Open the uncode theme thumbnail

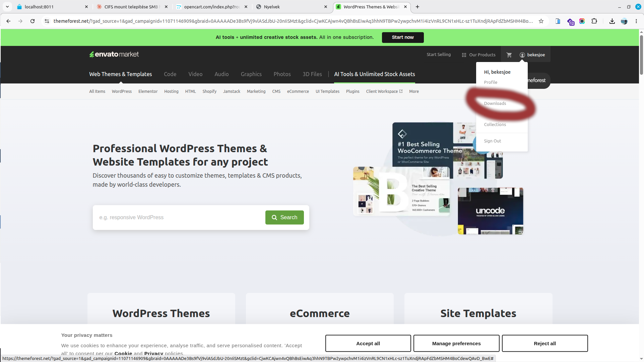point(491,211)
